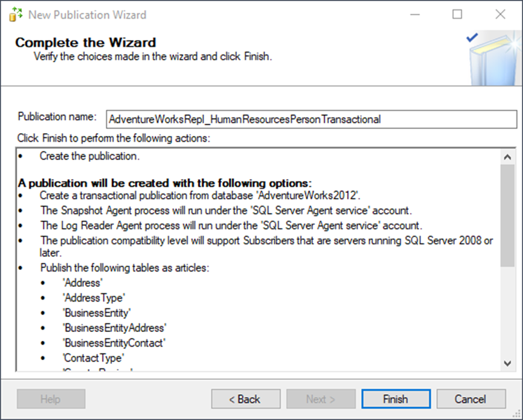Cancel the publication wizard
Image resolution: width=523 pixels, height=420 pixels.
coord(471,399)
